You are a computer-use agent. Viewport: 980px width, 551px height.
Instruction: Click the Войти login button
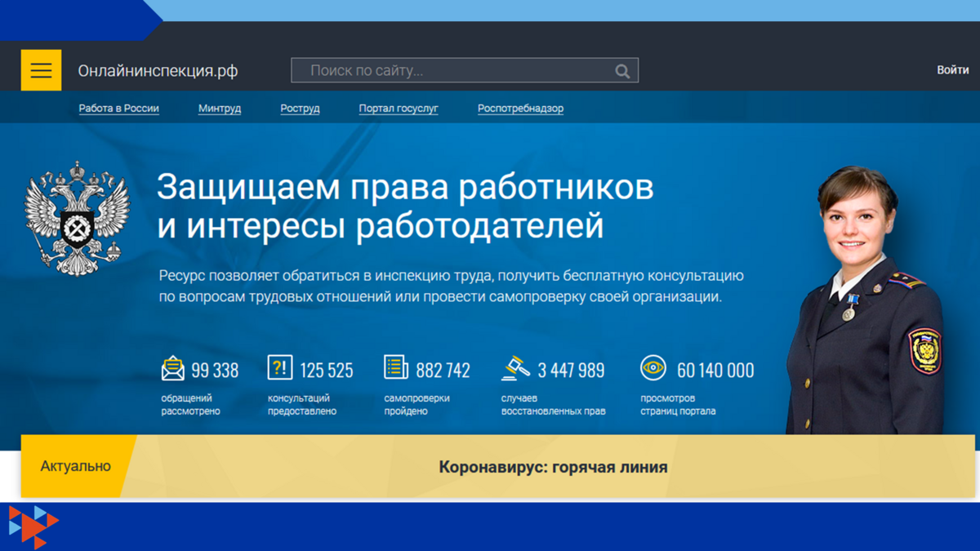(x=953, y=70)
